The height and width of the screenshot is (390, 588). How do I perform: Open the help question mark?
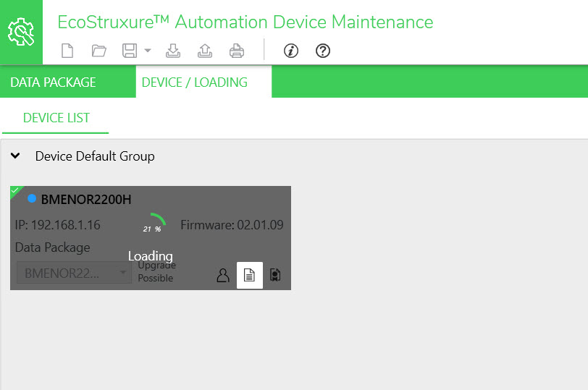323,51
